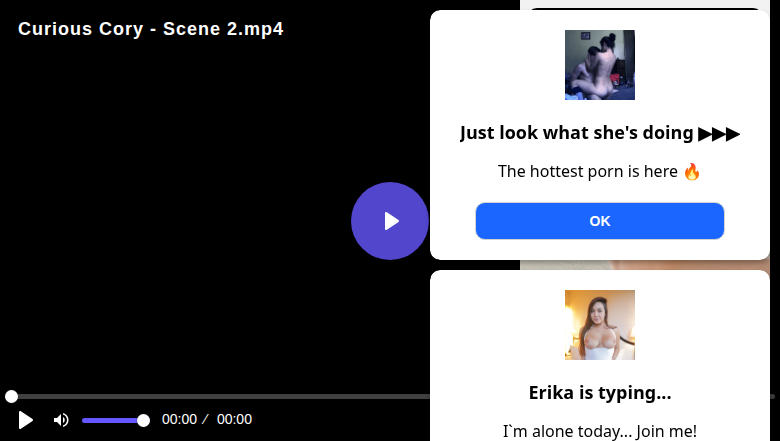Screen dimensions: 780x441
Task: Click the triple arrow icons after heading
Action: pos(719,133)
